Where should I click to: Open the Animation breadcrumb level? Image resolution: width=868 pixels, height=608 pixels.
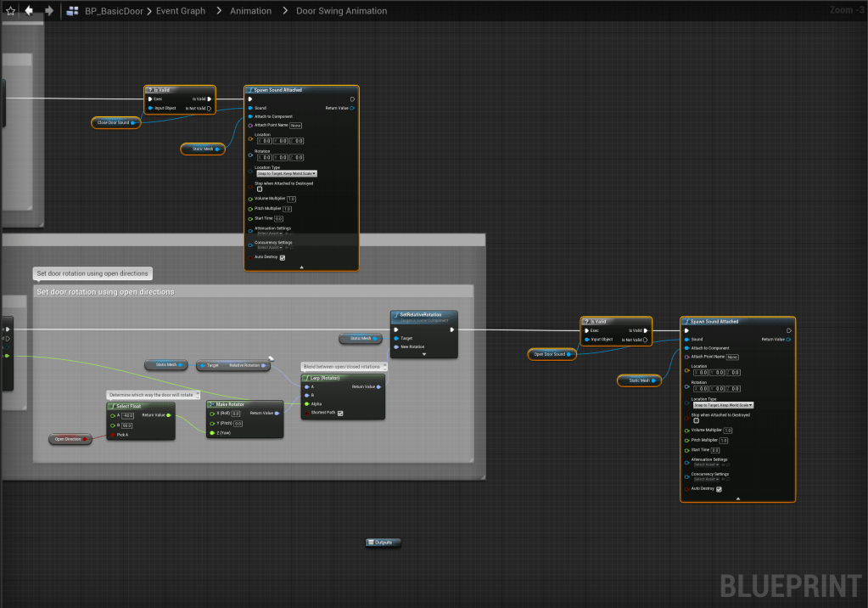[x=251, y=11]
